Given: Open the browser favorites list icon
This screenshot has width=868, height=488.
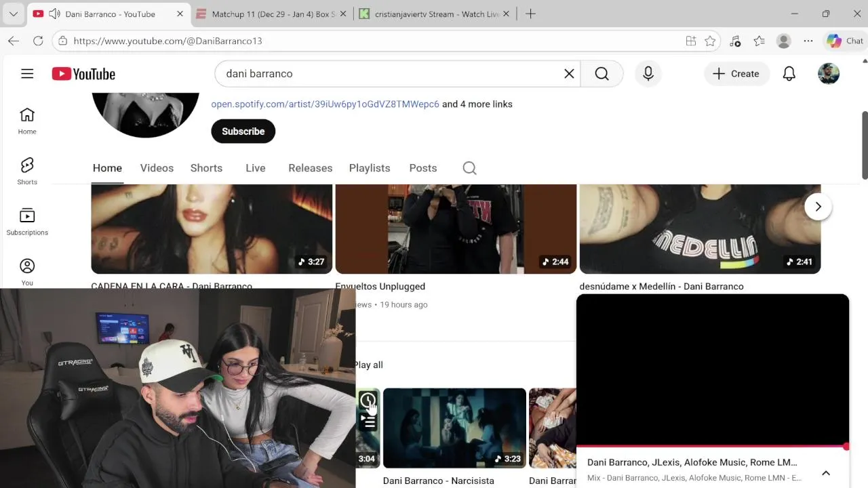Looking at the screenshot, I should click(759, 41).
